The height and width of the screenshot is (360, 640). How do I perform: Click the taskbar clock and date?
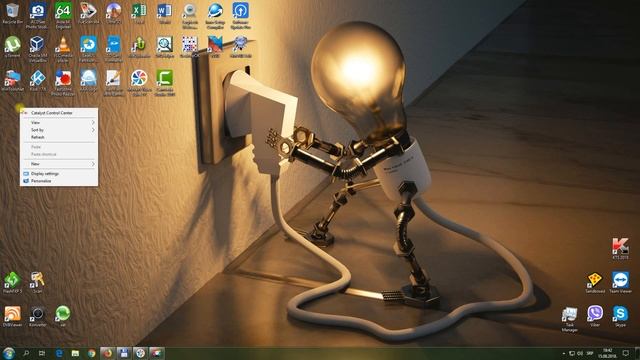pyautogui.click(x=608, y=353)
